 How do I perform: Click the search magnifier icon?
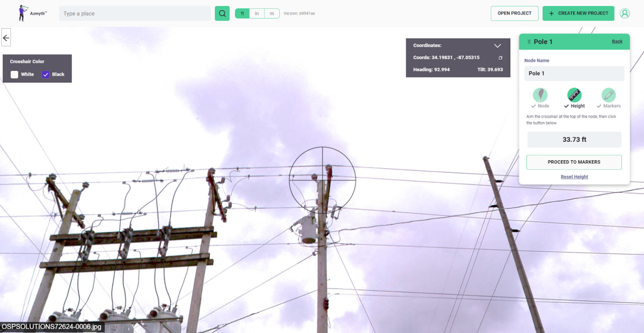(222, 13)
